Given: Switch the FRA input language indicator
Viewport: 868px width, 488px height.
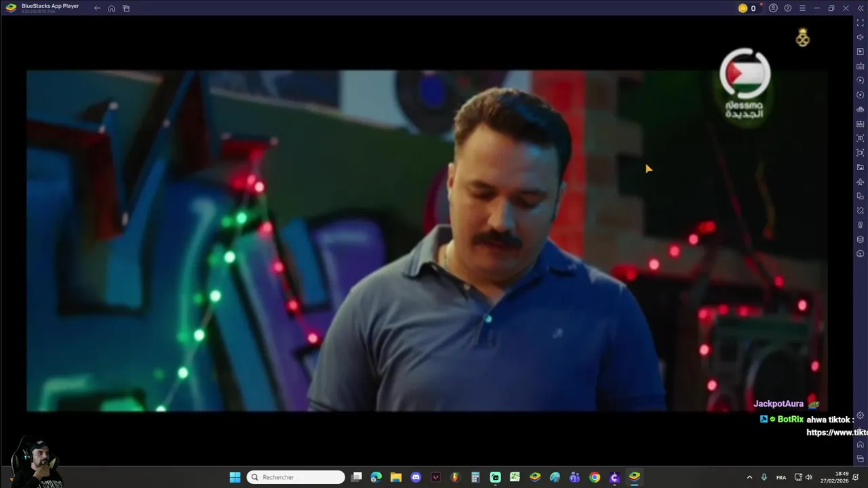Looking at the screenshot, I should pyautogui.click(x=781, y=477).
